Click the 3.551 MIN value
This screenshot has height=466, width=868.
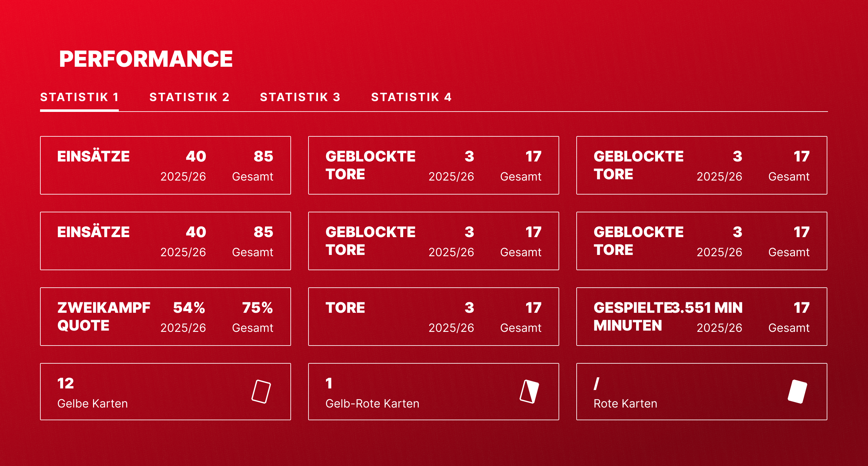708,307
